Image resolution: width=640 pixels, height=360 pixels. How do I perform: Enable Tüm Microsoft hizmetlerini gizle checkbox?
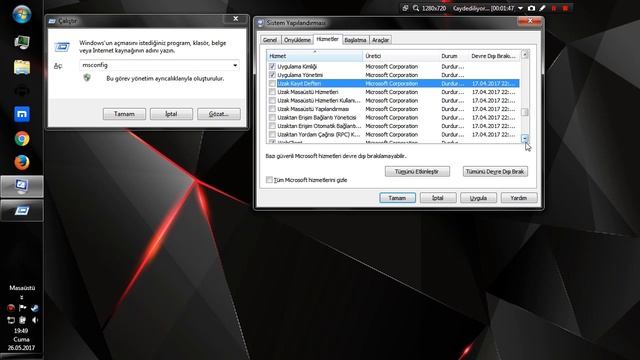tap(269, 180)
